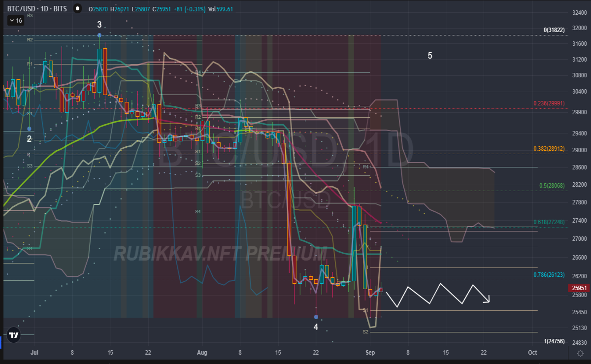Click the Oct label on time axis
This screenshot has width=591, height=364.
pyautogui.click(x=532, y=353)
